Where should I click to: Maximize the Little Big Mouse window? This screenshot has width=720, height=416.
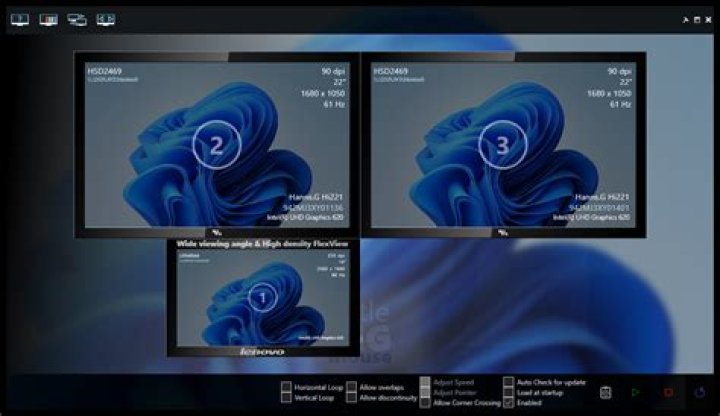[x=697, y=20]
